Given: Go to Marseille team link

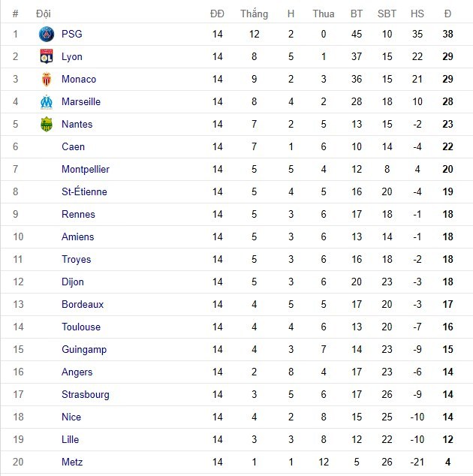Looking at the screenshot, I should (x=81, y=101).
